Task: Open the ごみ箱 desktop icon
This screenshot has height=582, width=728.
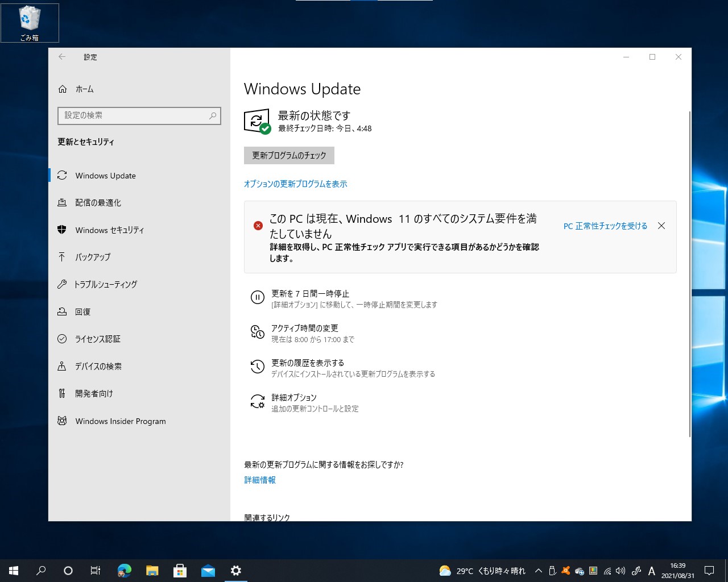Action: (30, 23)
